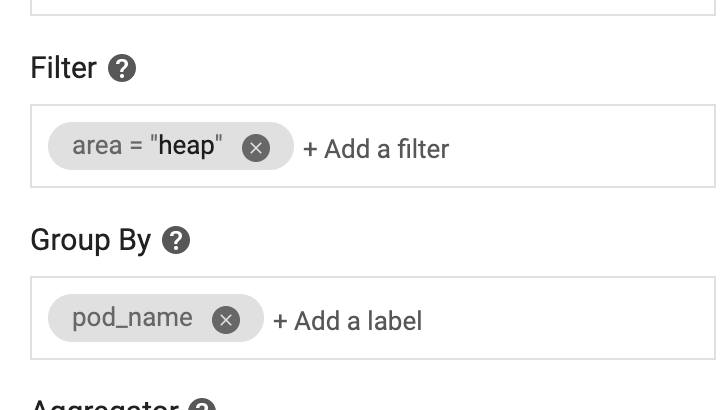Click the pod_name text inside the chip
The image size is (728, 410).
[132, 318]
